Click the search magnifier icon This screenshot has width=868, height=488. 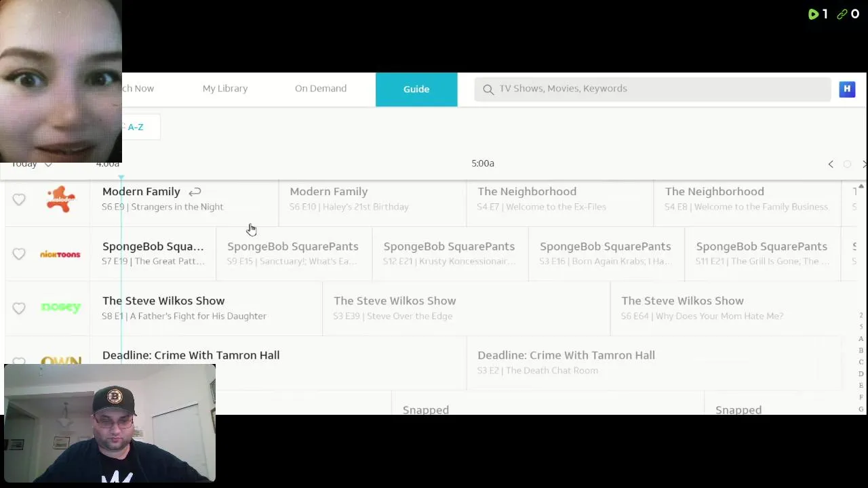pos(488,89)
